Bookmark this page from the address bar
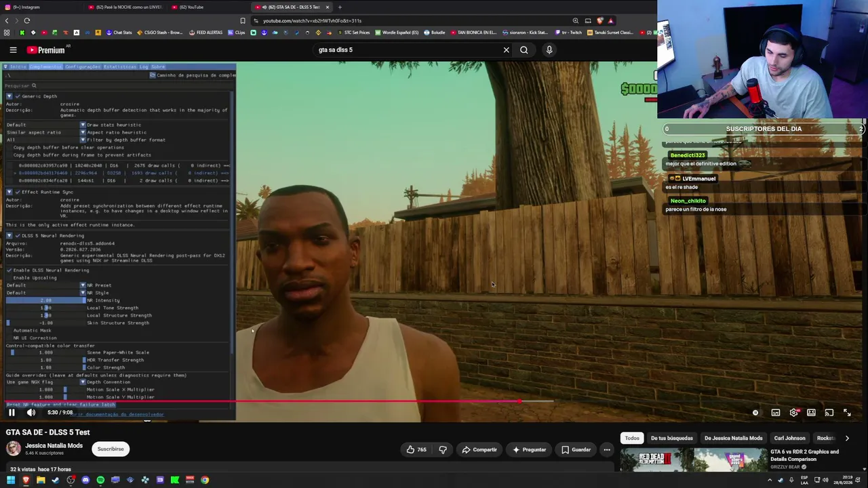This screenshot has width=868, height=488. click(243, 20)
